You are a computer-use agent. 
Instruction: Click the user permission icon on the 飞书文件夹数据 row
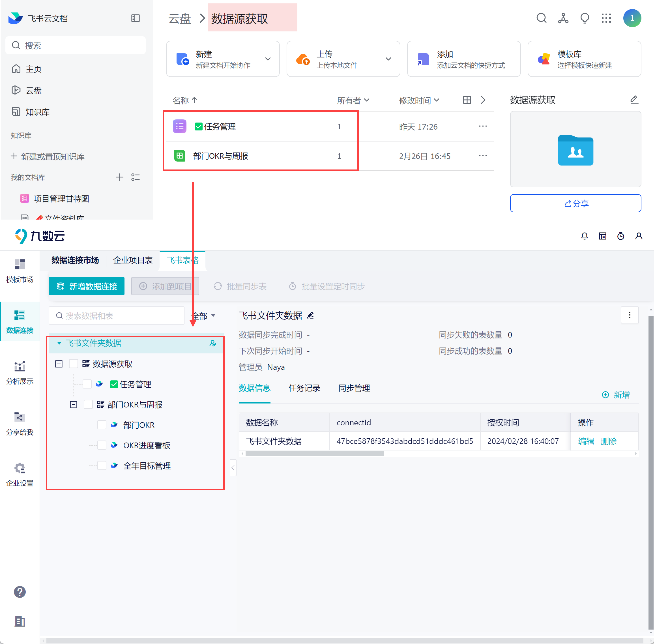click(213, 343)
